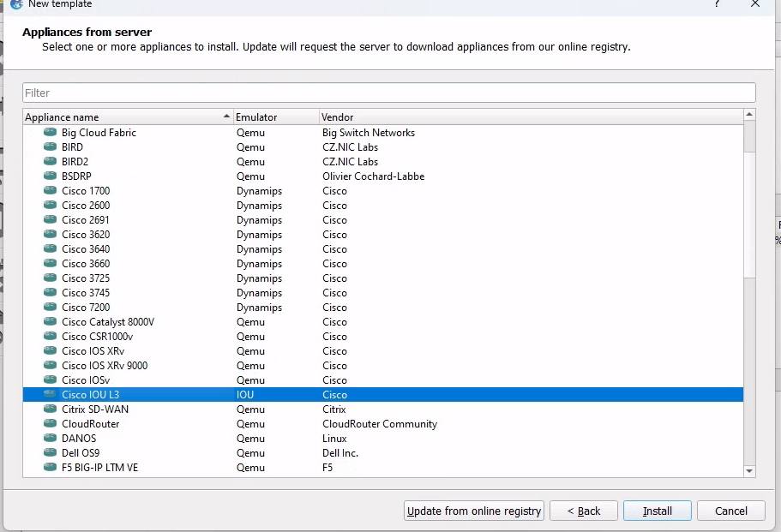Screen dimensions: 781x532
Task: Sort appliances by Vendor column header
Action: (x=530, y=117)
